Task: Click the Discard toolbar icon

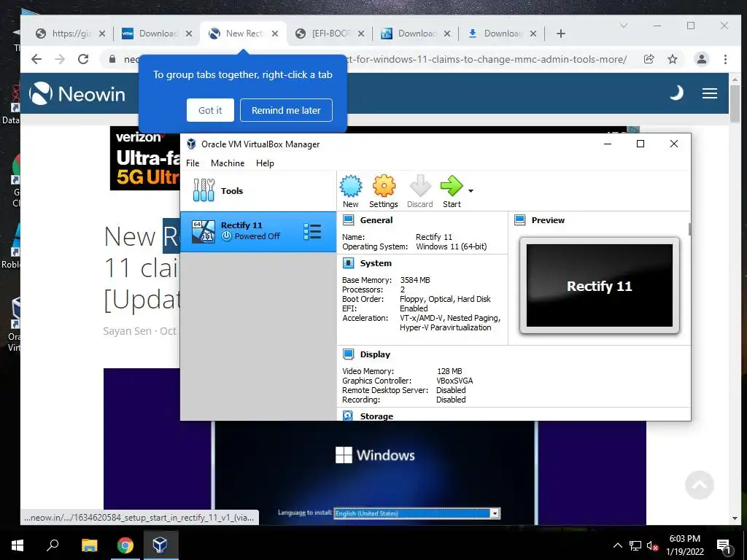Action: pyautogui.click(x=419, y=192)
